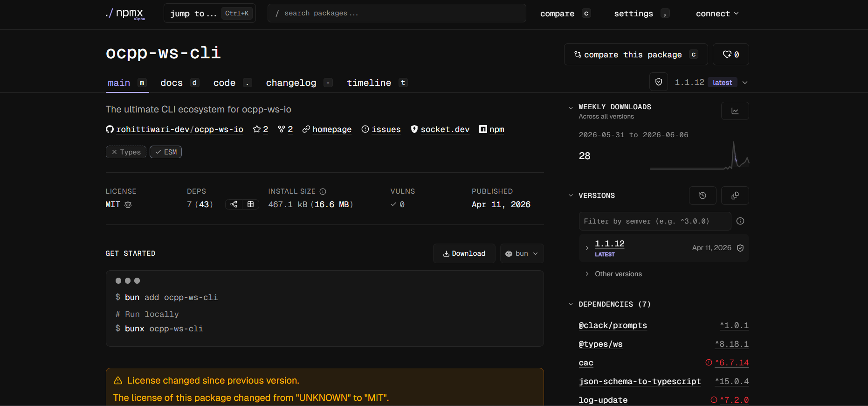Open json-schema-to-typescript dependency link
This screenshot has height=406, width=868.
(x=640, y=381)
